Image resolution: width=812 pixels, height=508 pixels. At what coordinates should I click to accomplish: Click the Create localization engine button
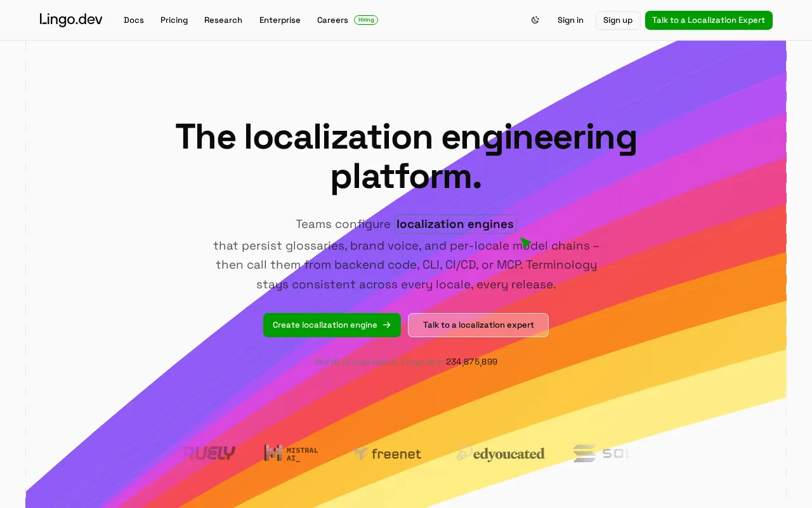332,325
